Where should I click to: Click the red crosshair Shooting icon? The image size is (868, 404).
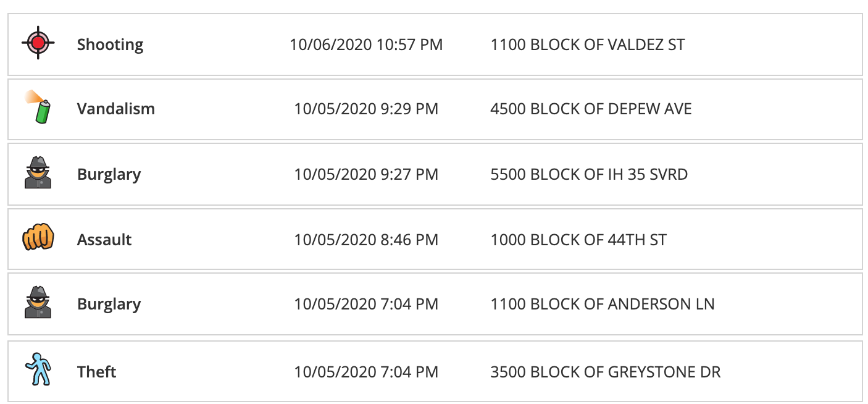38,43
